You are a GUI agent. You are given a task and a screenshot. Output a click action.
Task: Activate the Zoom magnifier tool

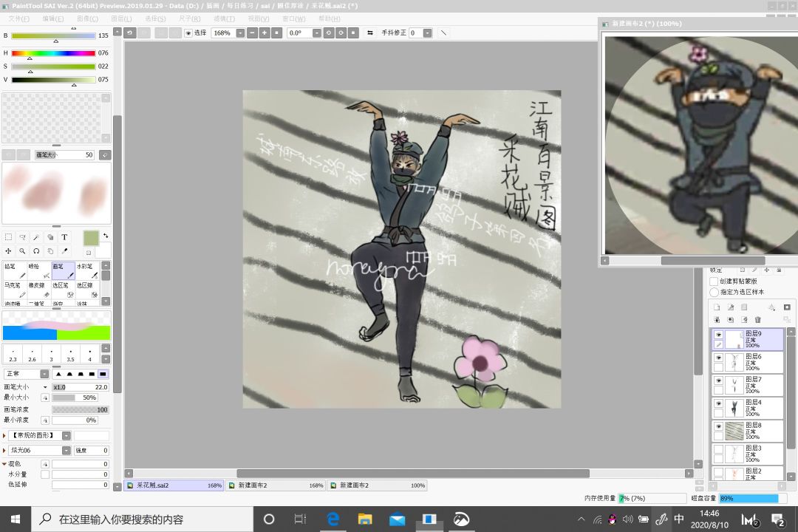[22, 251]
